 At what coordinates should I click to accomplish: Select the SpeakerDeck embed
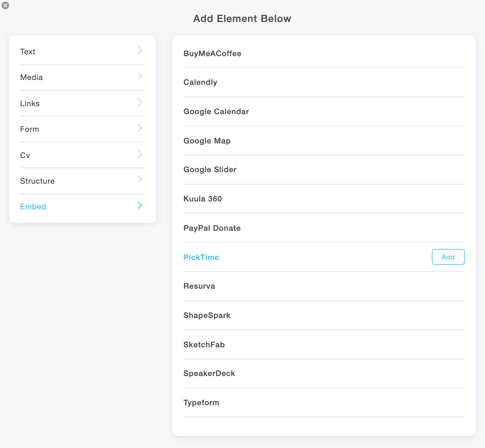324,374
